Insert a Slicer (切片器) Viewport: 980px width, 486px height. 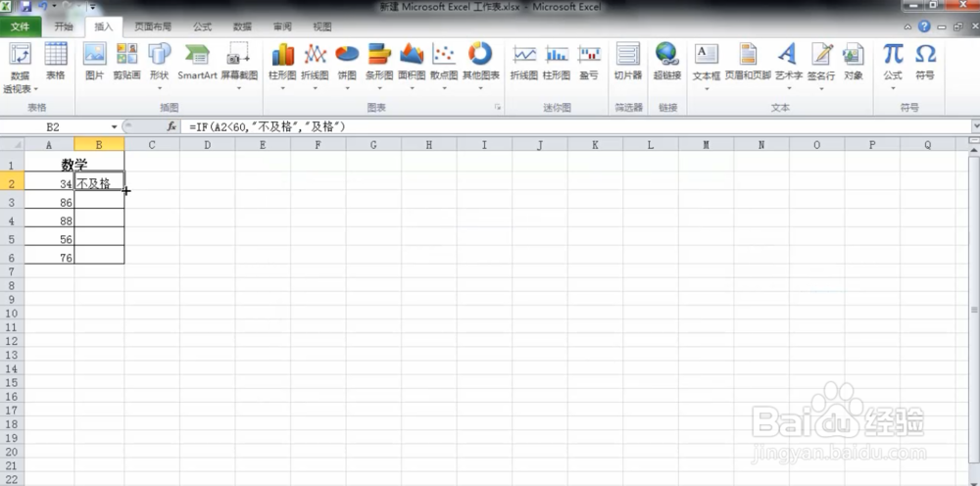[627, 63]
